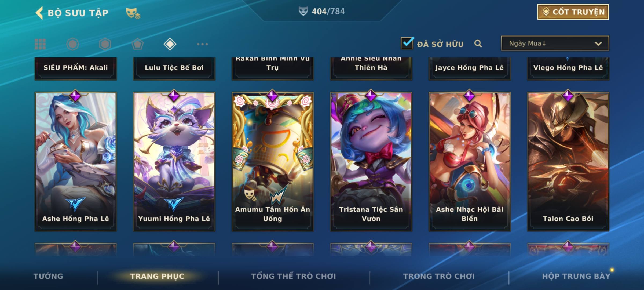Expand sort options with the chevron arrow

pos(598,44)
